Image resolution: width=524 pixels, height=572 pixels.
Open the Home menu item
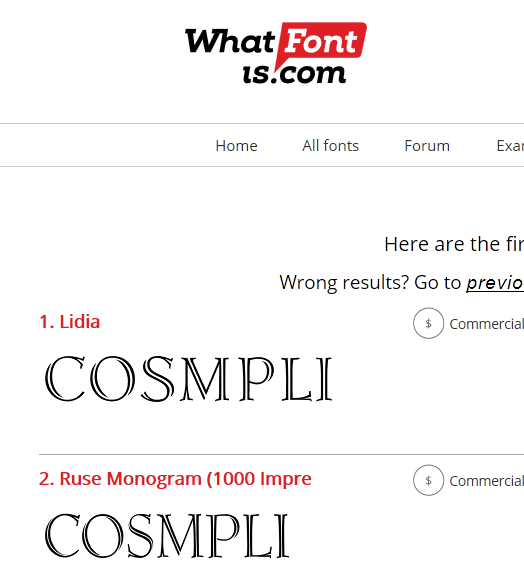(236, 146)
